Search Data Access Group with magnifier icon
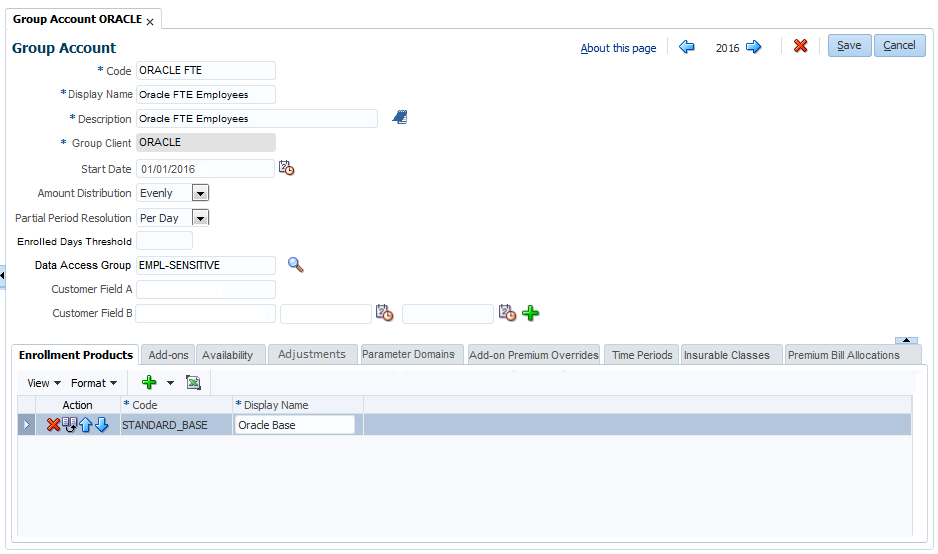938x554 pixels. pos(296,264)
